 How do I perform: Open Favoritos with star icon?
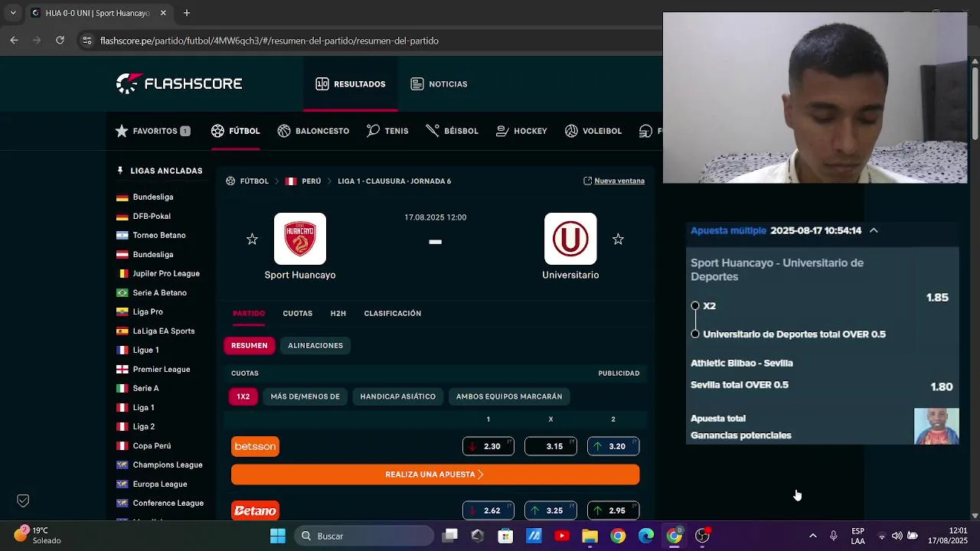152,131
